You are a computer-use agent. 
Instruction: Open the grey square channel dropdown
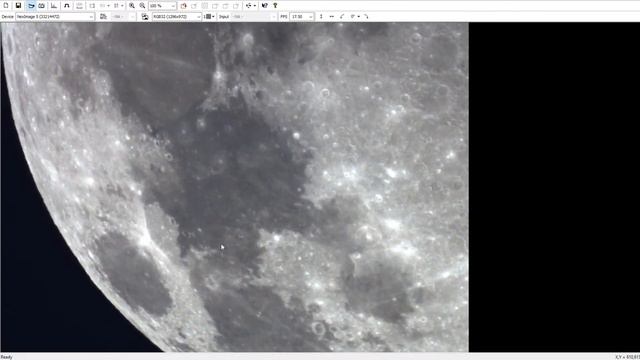click(209, 17)
